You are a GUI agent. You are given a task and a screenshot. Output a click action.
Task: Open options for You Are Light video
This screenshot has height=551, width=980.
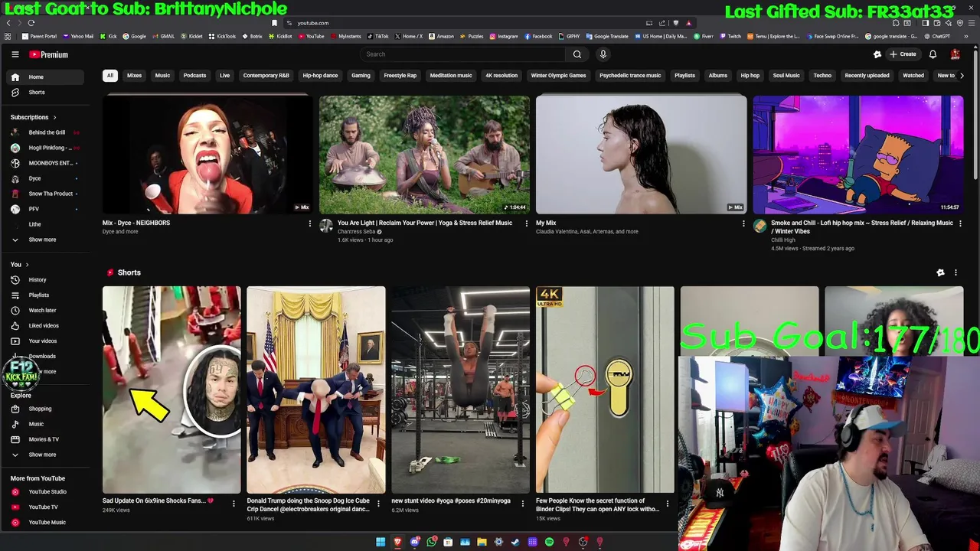pos(526,223)
